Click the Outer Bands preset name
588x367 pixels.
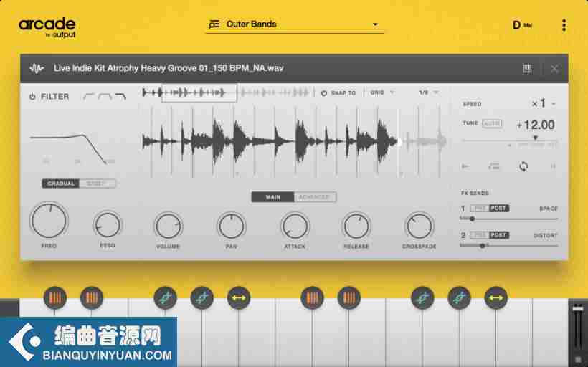pyautogui.click(x=251, y=24)
